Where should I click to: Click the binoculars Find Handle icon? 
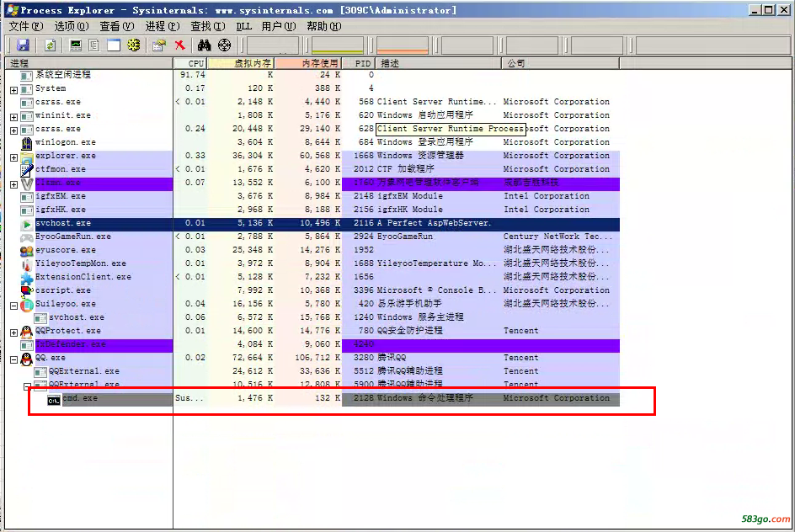tap(205, 45)
